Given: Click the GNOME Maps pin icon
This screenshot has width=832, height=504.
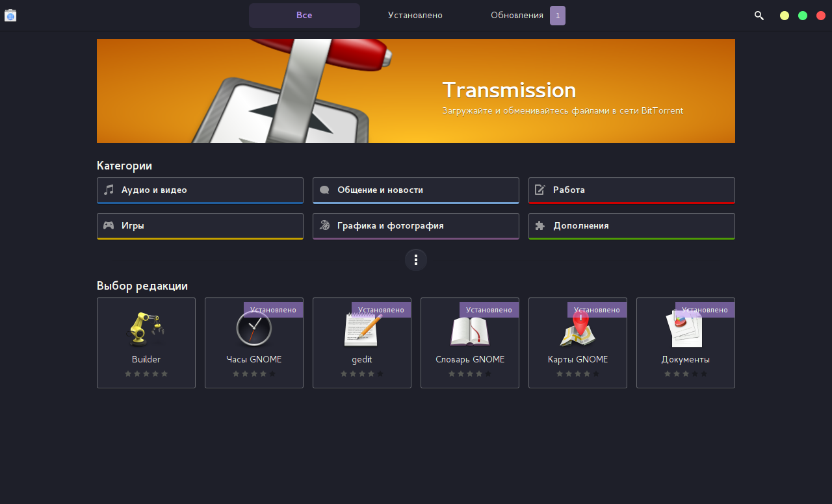Looking at the screenshot, I should click(577, 329).
